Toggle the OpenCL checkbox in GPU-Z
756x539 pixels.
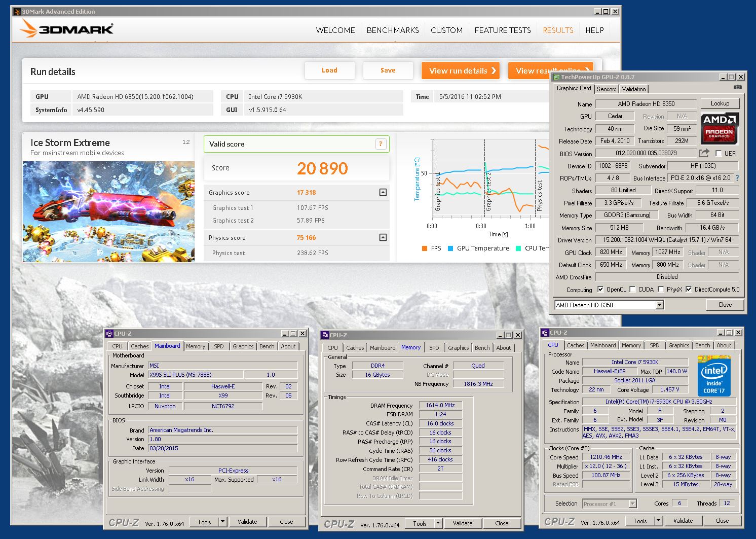click(x=600, y=290)
